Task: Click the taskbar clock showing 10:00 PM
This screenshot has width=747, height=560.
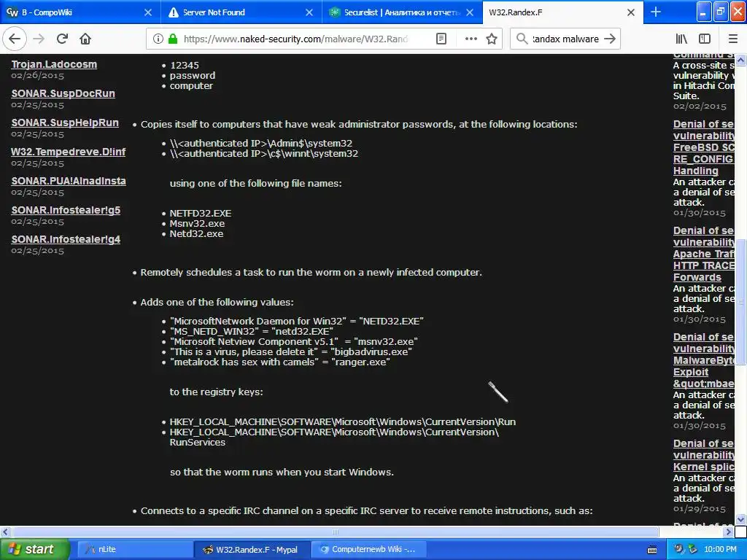Action: click(720, 549)
